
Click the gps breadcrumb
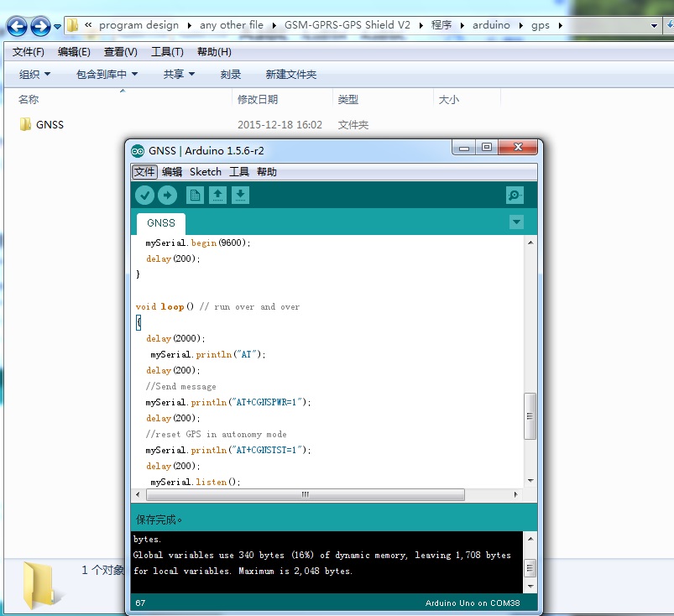tap(541, 25)
